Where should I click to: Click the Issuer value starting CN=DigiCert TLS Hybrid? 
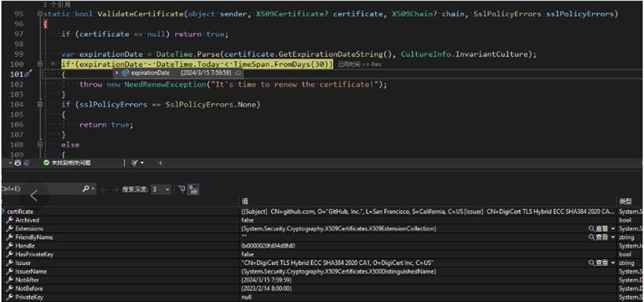[x=338, y=263]
